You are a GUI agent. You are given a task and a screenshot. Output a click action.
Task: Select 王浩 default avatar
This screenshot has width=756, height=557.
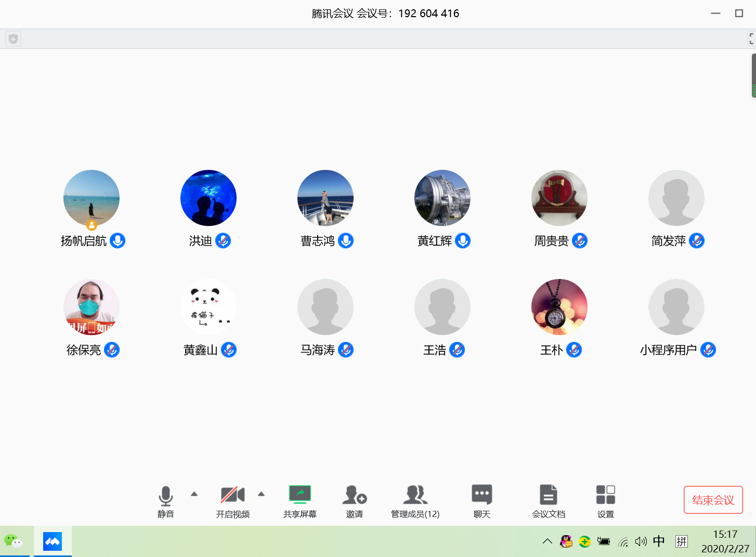pyautogui.click(x=442, y=307)
